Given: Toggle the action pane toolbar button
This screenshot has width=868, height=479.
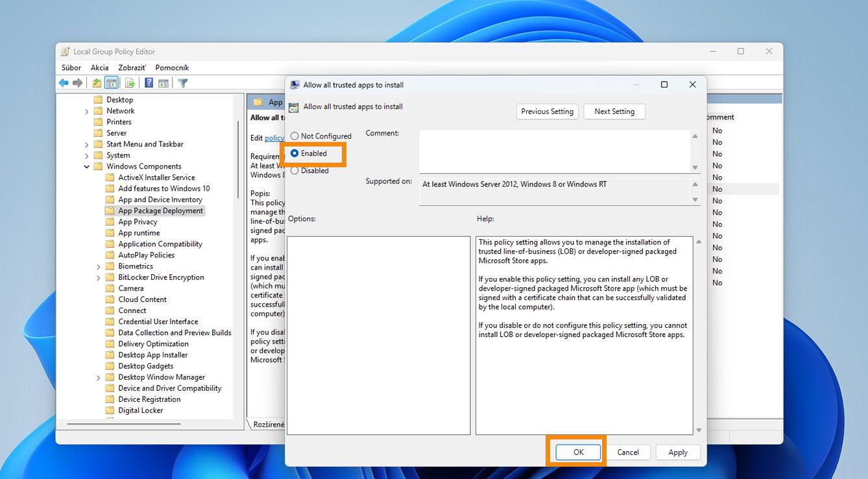Looking at the screenshot, I should [x=163, y=83].
